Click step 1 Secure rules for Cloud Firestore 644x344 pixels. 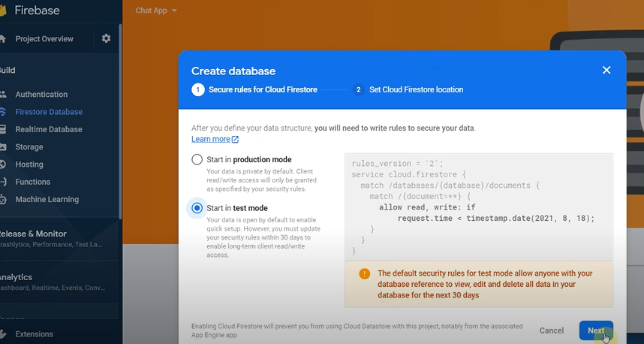[254, 89]
